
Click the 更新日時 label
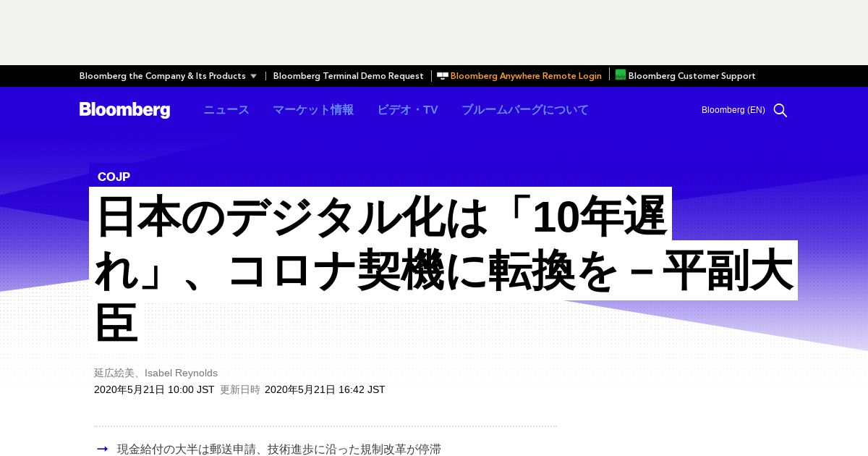(240, 389)
